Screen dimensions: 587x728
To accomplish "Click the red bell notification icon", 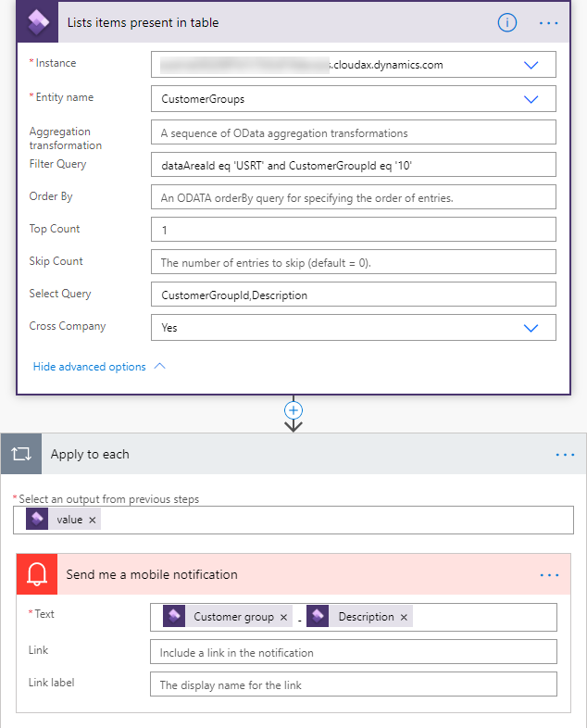I will click(37, 574).
